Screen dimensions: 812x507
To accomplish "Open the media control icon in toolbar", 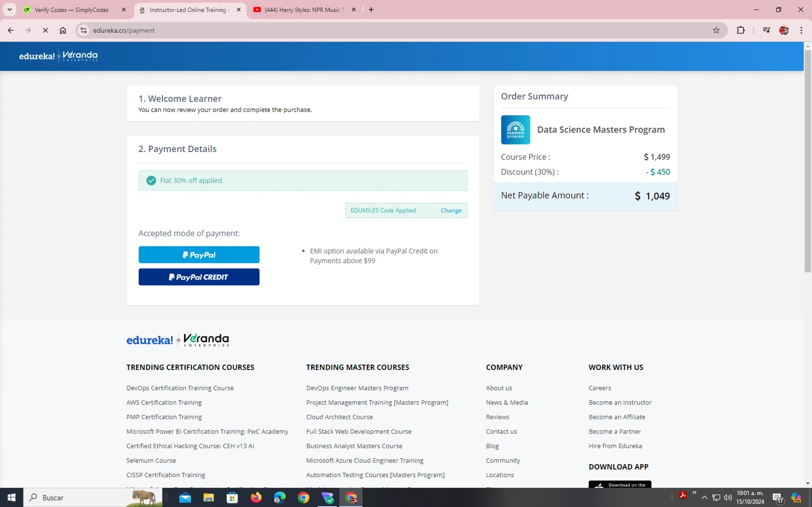I will 766,30.
